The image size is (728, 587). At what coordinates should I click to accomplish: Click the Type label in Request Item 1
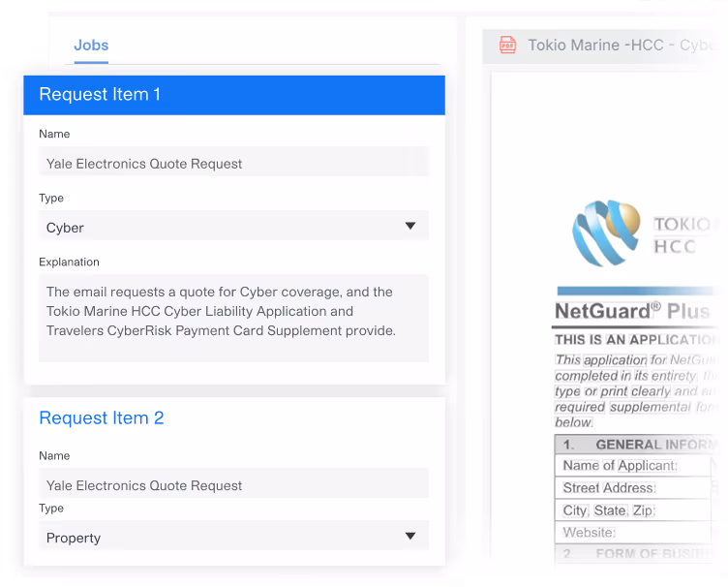[51, 198]
